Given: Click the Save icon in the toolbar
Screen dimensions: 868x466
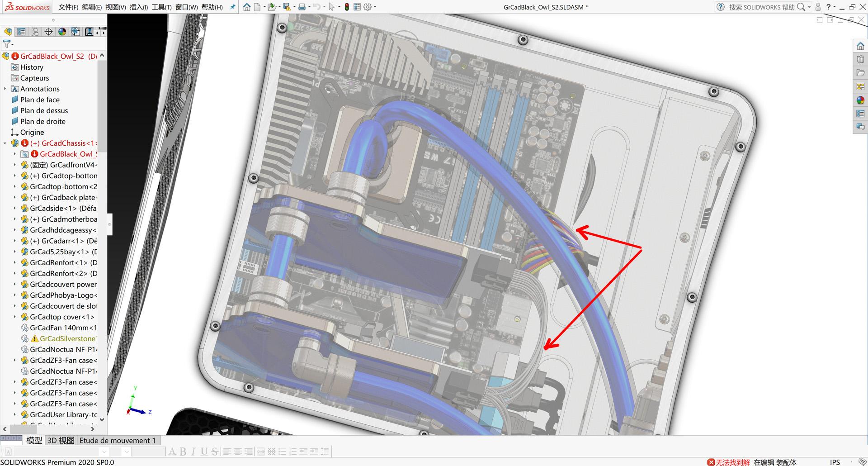Looking at the screenshot, I should [x=286, y=7].
